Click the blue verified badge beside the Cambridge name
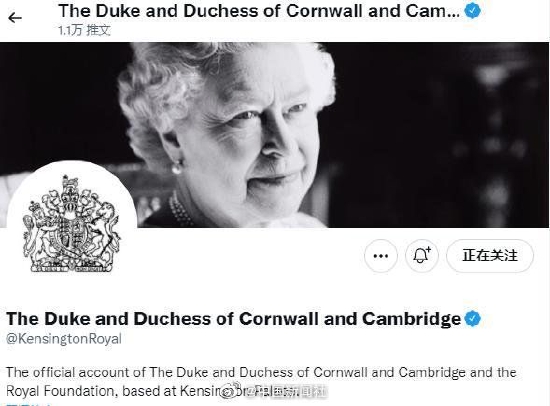This screenshot has width=550, height=406. [x=472, y=319]
